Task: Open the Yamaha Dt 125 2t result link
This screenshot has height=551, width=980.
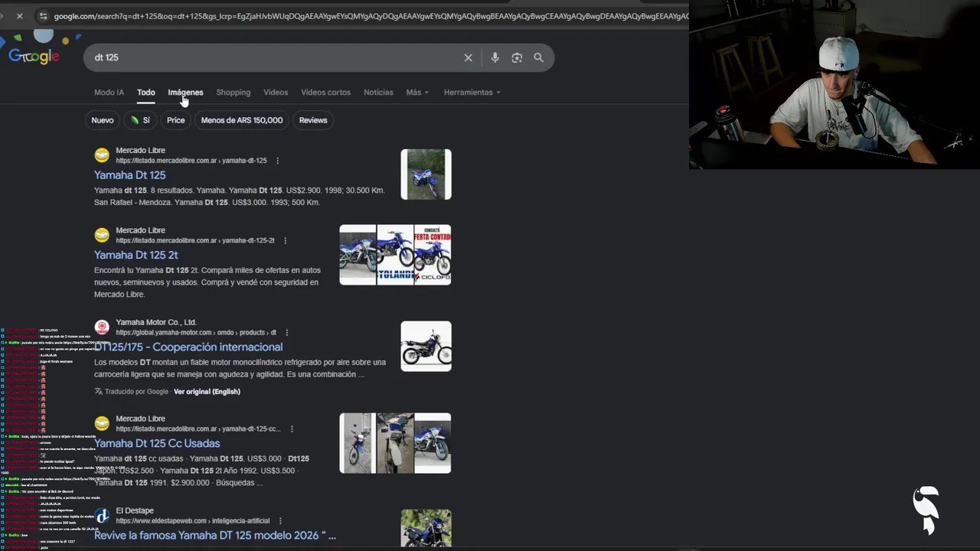Action: click(136, 255)
